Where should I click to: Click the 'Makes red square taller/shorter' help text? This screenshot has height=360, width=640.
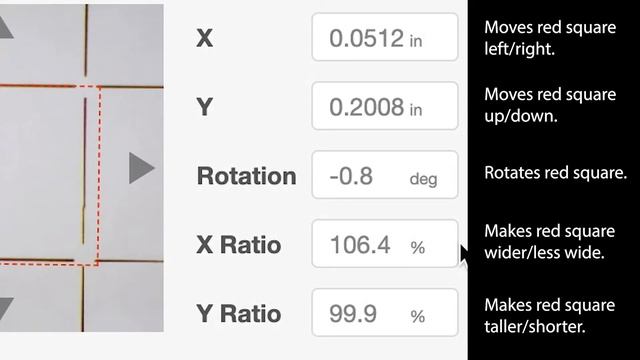pos(549,316)
